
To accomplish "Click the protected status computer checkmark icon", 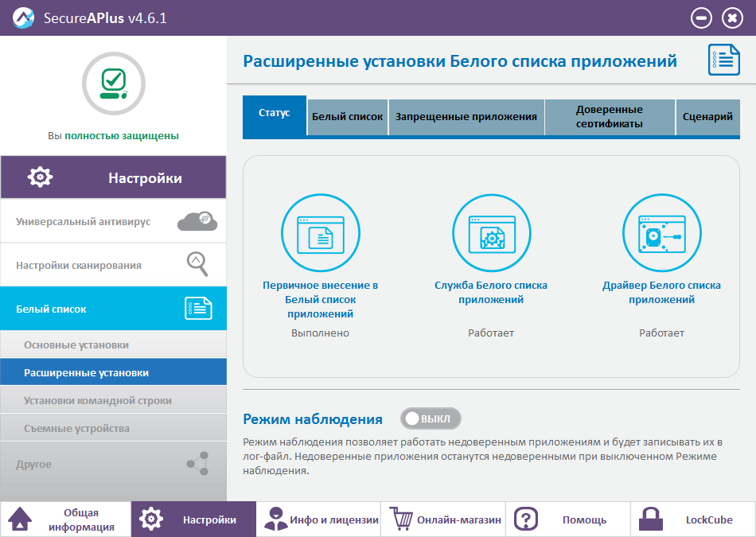I will point(114,84).
